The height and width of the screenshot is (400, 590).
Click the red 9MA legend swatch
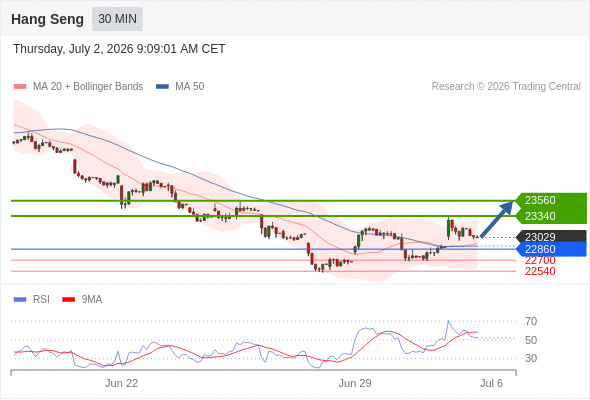pos(68,300)
